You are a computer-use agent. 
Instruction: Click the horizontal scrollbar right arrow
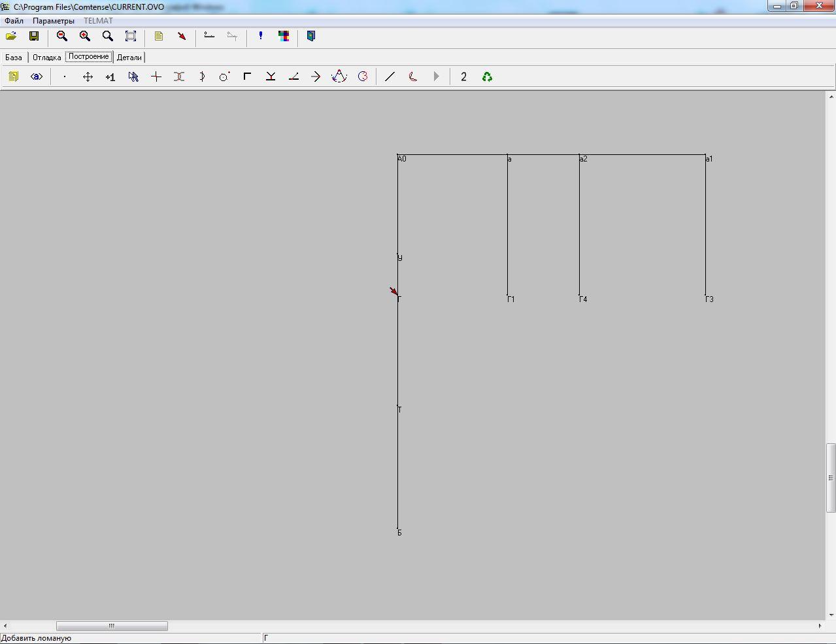[x=820, y=626]
